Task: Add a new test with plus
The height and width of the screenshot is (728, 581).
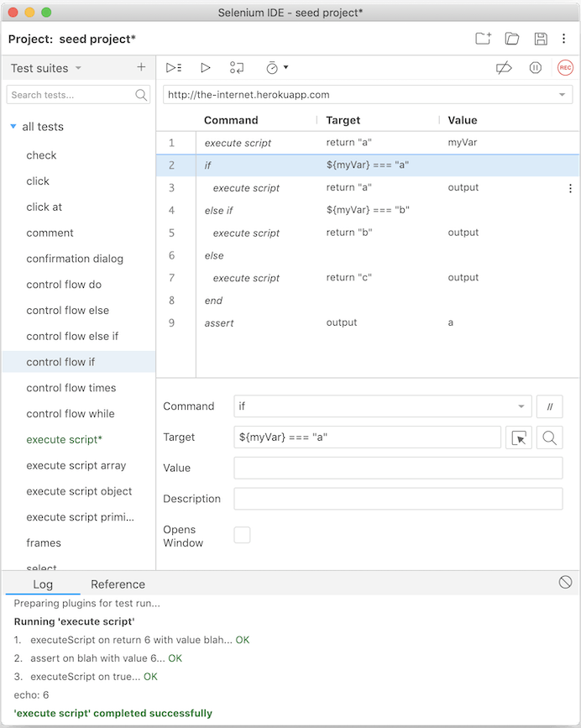Action: click(x=141, y=68)
